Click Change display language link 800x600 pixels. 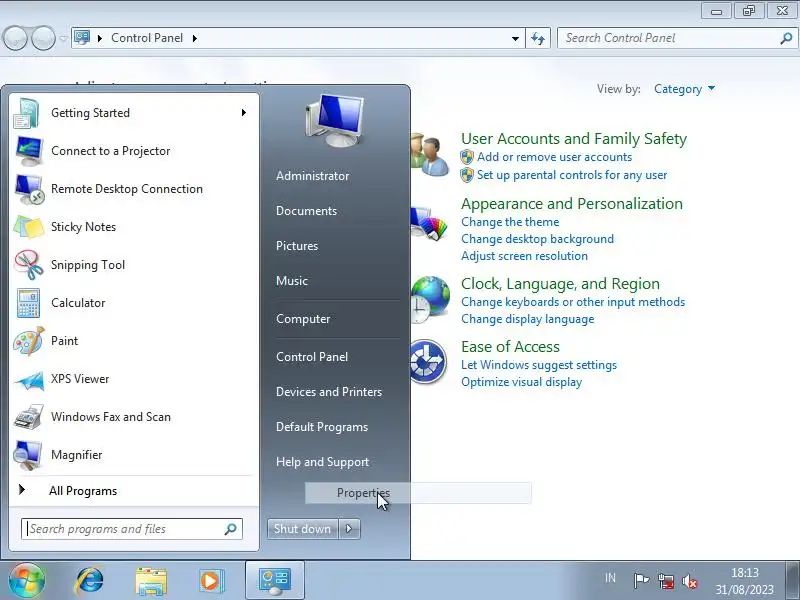click(528, 319)
